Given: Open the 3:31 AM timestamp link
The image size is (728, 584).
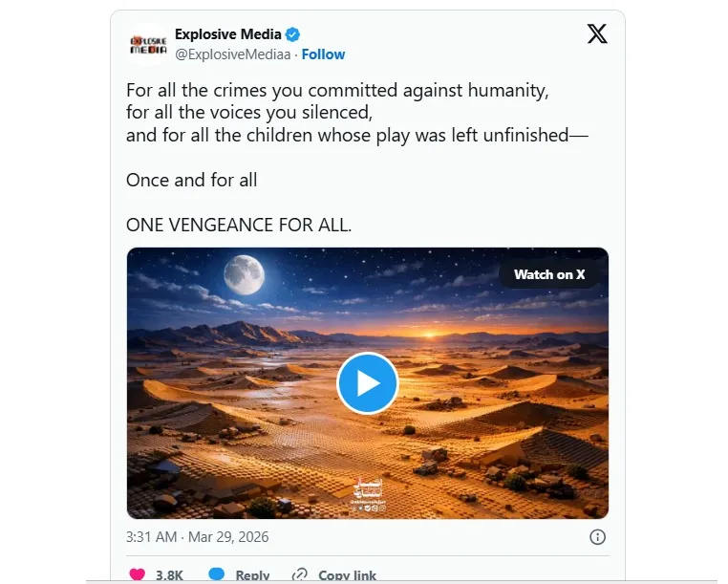Looking at the screenshot, I should pyautogui.click(x=198, y=537).
